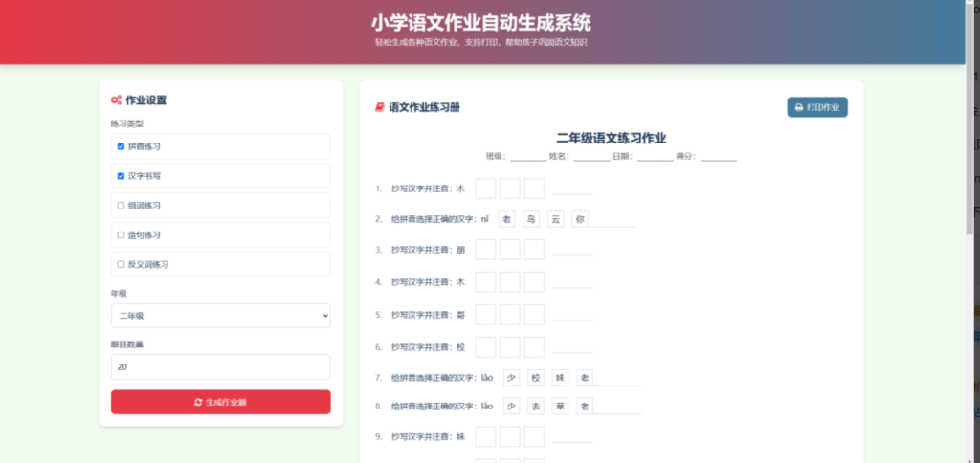Viewport: 980px width, 463px height.
Task: Click the page title 小学语文作业自动生成系统
Action: (481, 23)
